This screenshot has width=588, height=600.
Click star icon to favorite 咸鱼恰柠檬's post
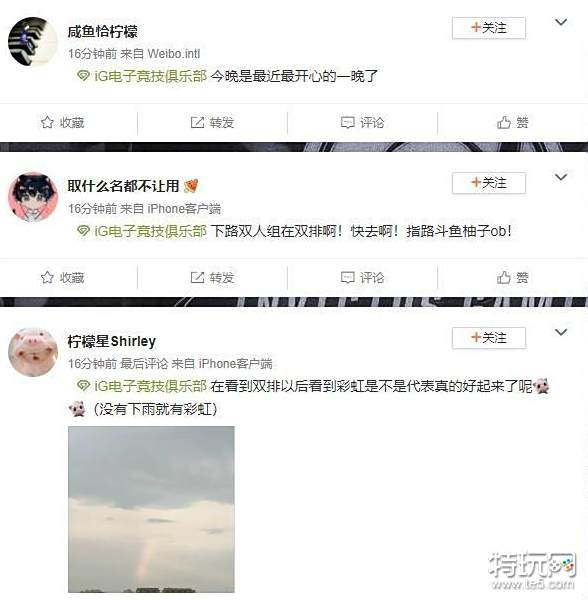click(x=47, y=122)
